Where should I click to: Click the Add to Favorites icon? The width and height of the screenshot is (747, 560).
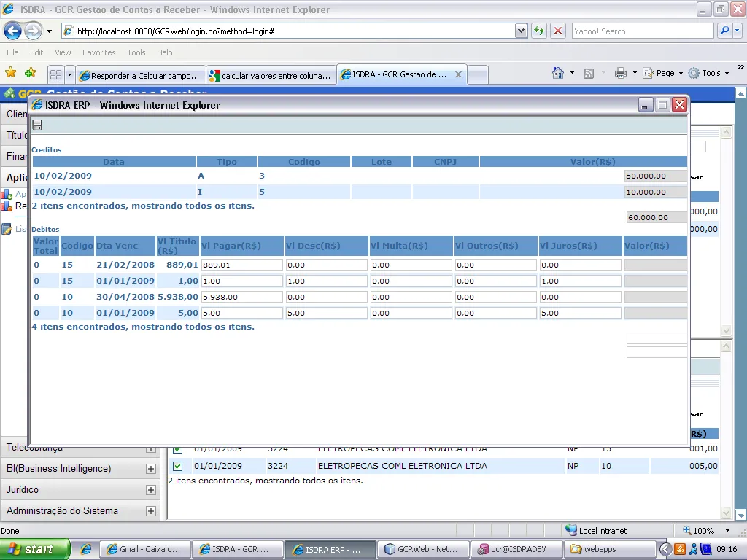tap(30, 72)
